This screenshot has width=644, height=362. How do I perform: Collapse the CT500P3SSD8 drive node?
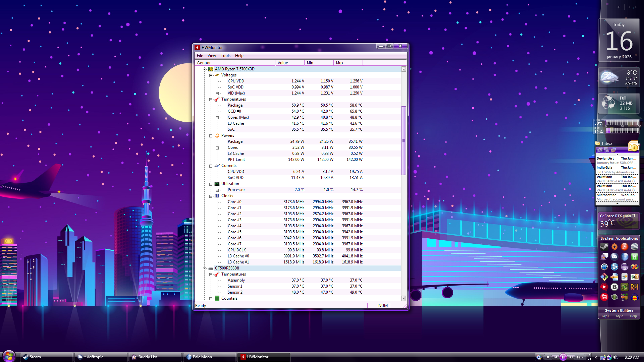(x=204, y=268)
